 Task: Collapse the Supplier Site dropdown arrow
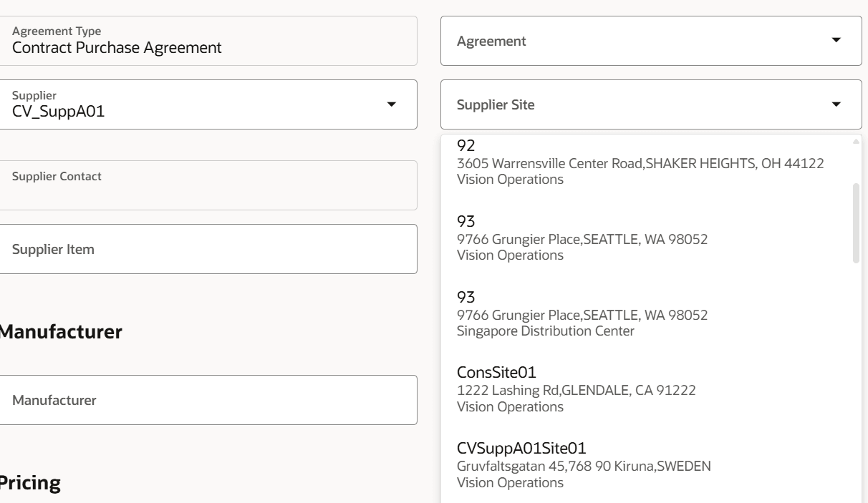point(836,104)
